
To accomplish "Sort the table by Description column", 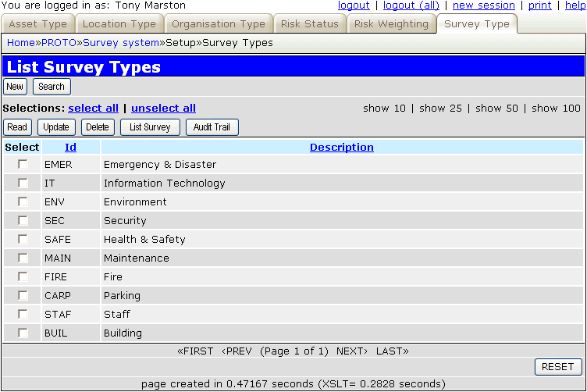I will [x=341, y=147].
